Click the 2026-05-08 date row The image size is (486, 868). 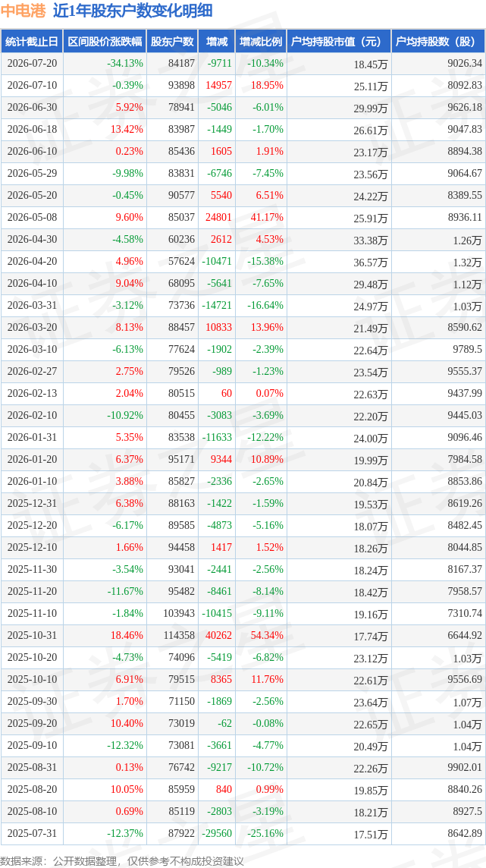(x=243, y=218)
